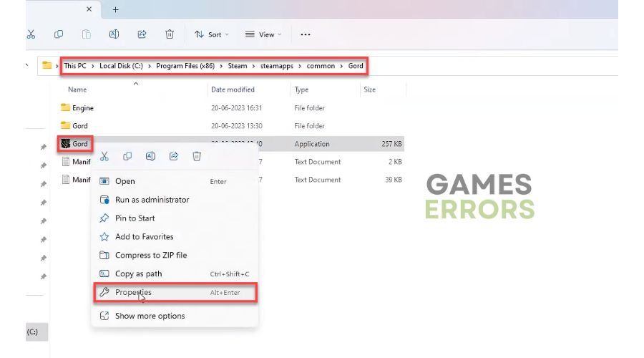Click the 20-06-2023 16:31 date cell
This screenshot has height=358, width=644.
pyautogui.click(x=237, y=107)
